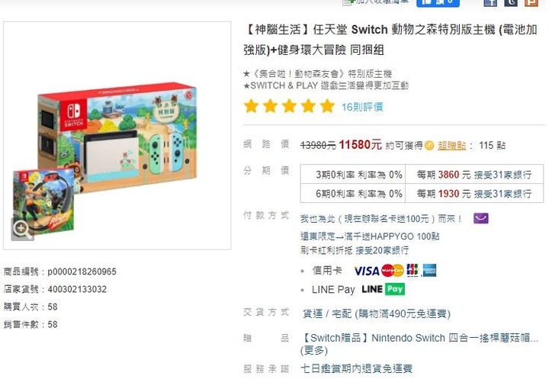The width and height of the screenshot is (549, 392).
Task: Click the MasterCard logo
Action: 393,271
